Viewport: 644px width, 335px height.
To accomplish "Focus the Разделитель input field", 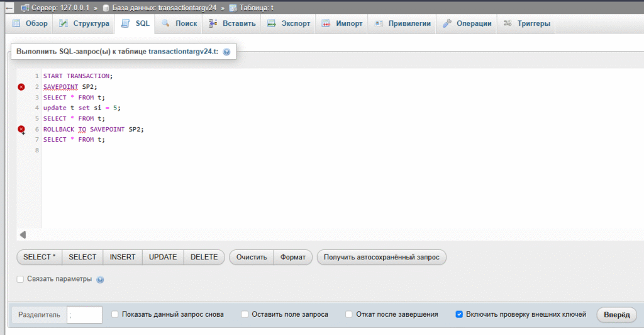I will pos(85,315).
